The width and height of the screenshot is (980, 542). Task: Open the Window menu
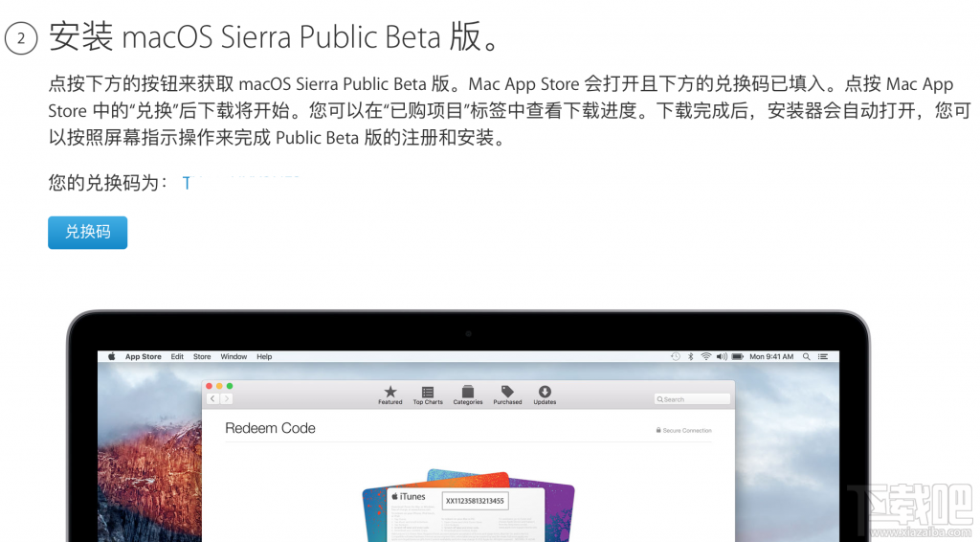point(234,356)
